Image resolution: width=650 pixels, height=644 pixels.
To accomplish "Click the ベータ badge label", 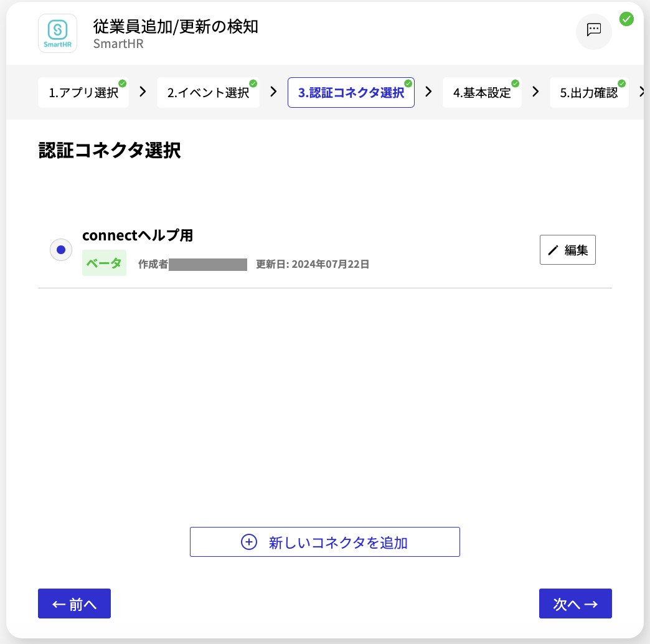I will (104, 263).
